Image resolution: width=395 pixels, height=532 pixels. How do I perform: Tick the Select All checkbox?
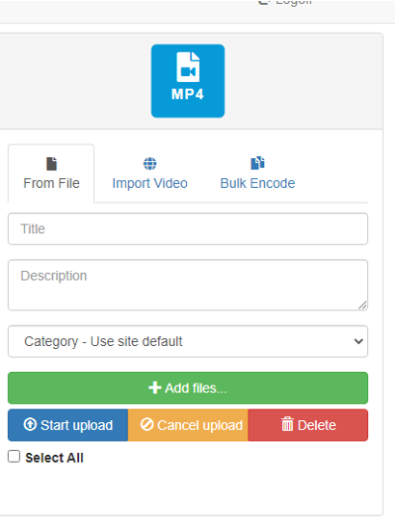(13, 457)
